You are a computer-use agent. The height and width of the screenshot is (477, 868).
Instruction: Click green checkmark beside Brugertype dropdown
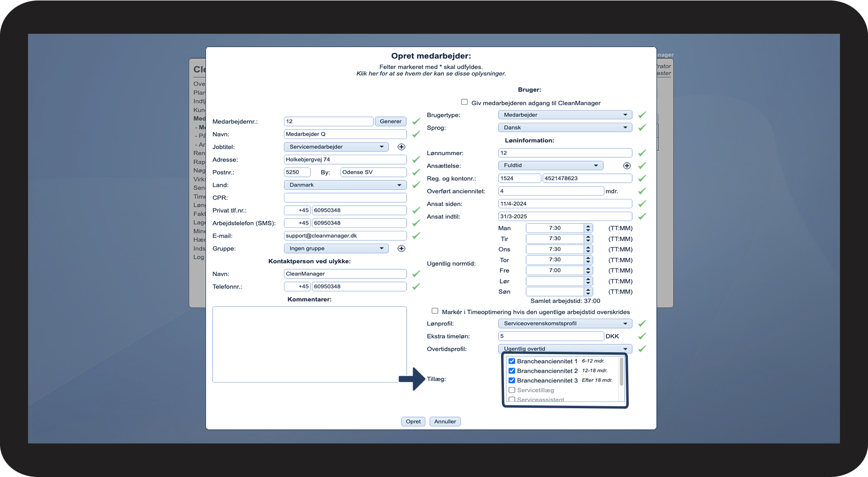coord(642,115)
